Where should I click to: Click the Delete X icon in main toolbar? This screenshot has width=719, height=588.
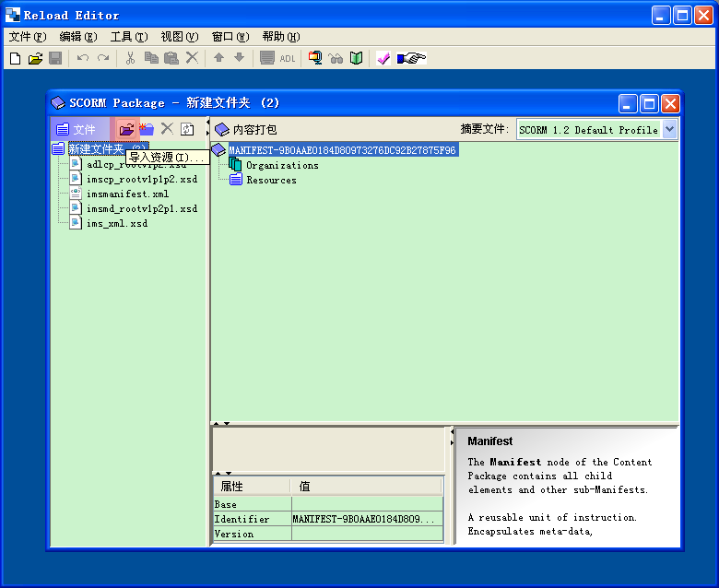tap(192, 58)
